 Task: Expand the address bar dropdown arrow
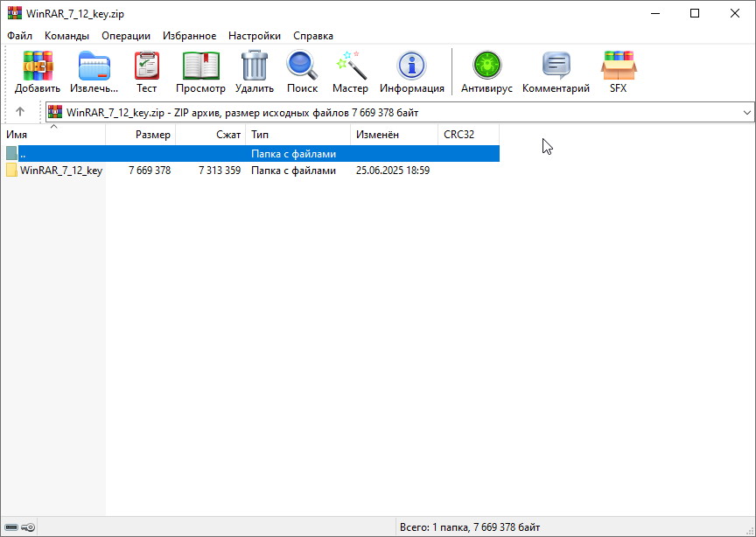click(x=747, y=112)
